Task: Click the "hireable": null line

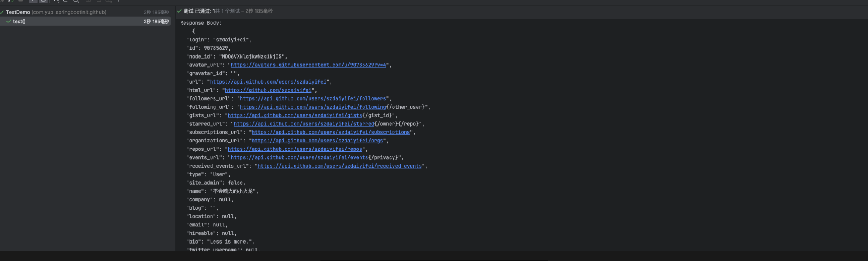Action: pos(211,233)
